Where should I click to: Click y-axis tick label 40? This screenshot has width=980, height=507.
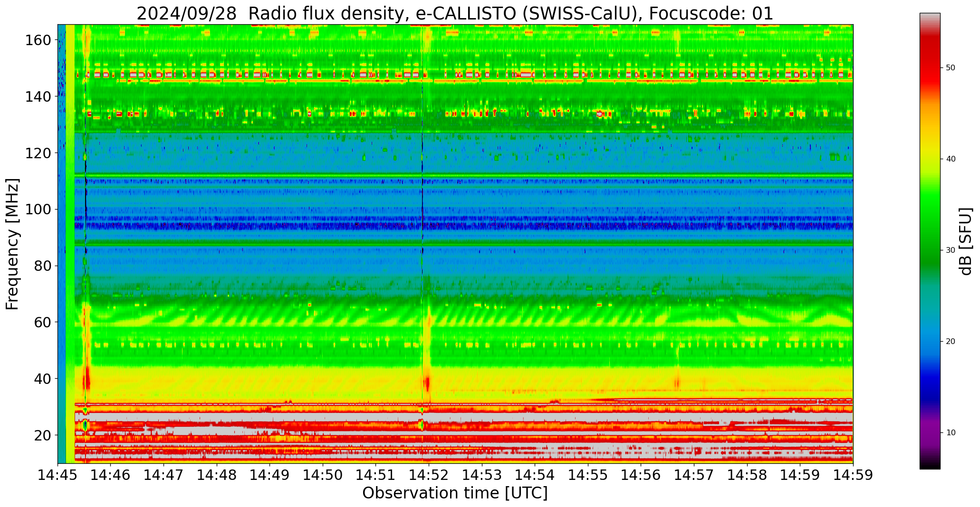pos(43,379)
